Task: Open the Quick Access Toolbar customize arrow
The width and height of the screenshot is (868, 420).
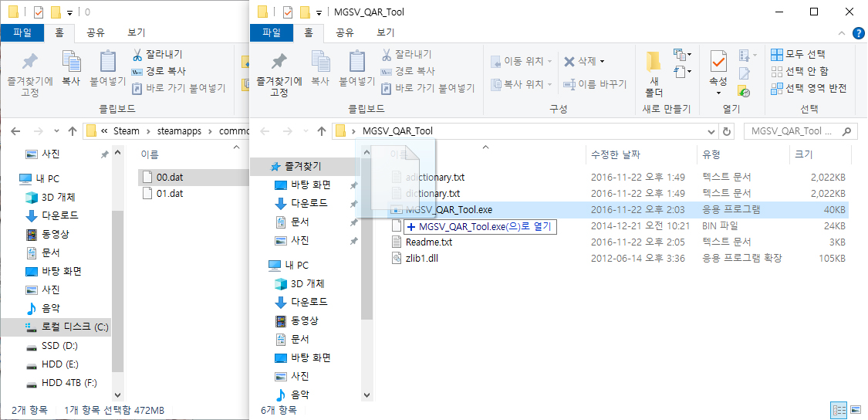Action: tap(319, 12)
